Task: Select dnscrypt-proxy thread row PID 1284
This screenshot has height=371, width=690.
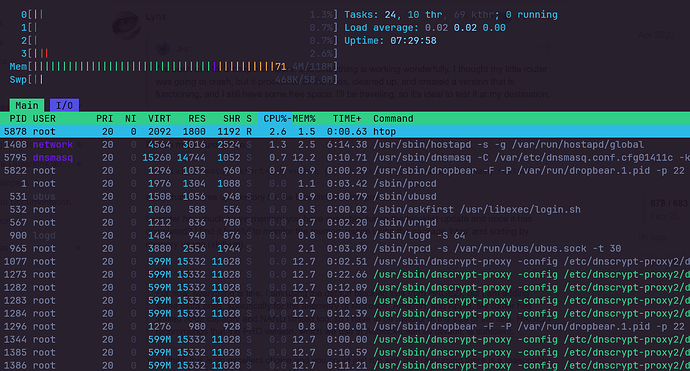Action: pos(345,313)
